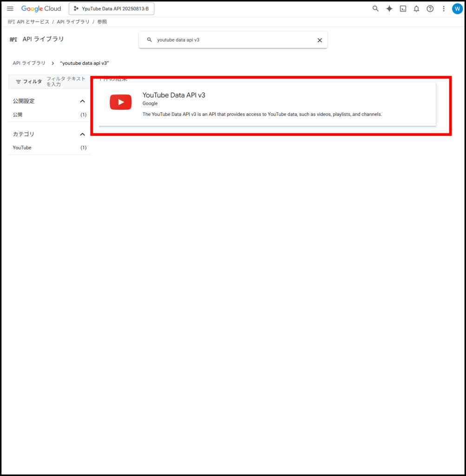Click the API search field text
This screenshot has width=466, height=476.
coord(178,40)
